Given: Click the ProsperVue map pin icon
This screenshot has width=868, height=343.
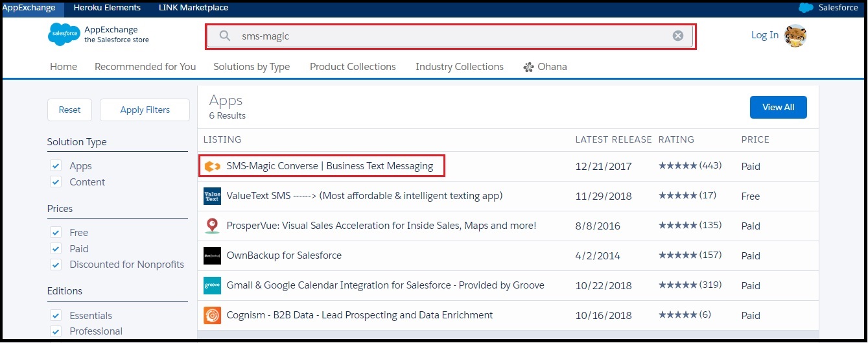Looking at the screenshot, I should coord(212,226).
